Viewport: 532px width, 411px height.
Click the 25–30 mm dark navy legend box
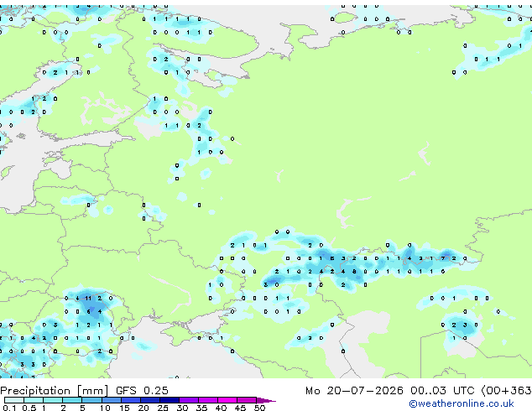coord(170,400)
